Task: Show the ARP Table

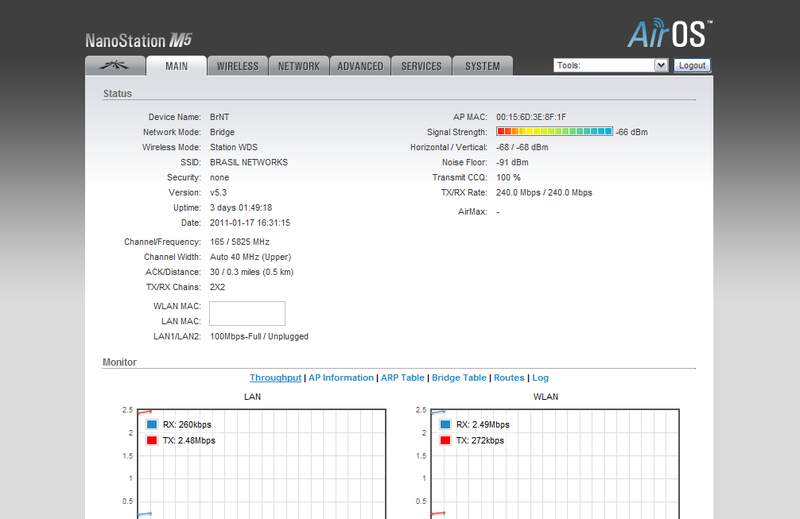Action: click(403, 378)
